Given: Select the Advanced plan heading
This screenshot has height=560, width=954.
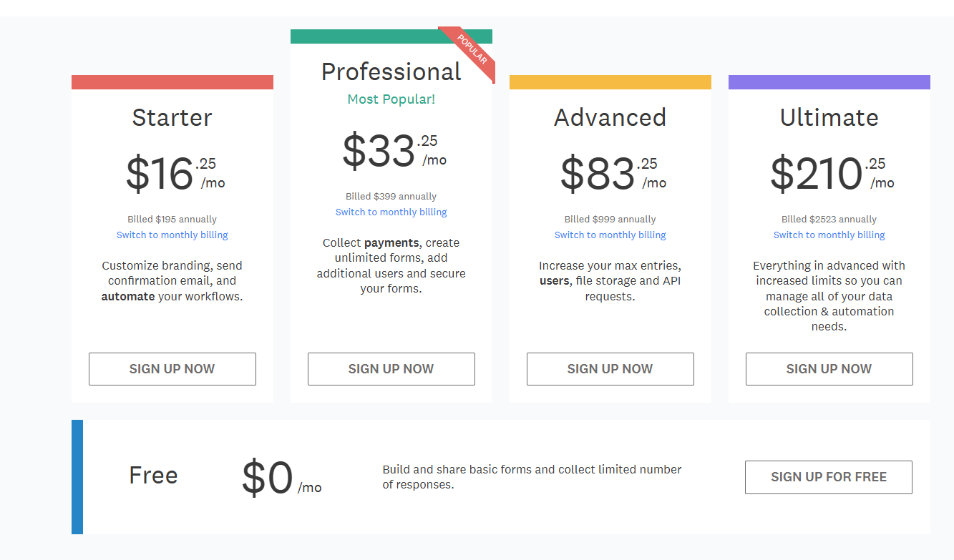Looking at the screenshot, I should point(610,117).
